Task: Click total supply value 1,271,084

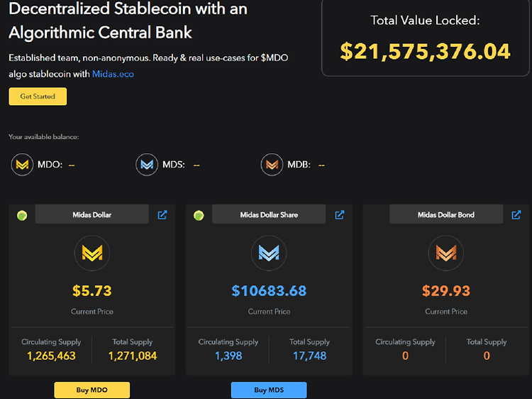Action: click(x=133, y=356)
